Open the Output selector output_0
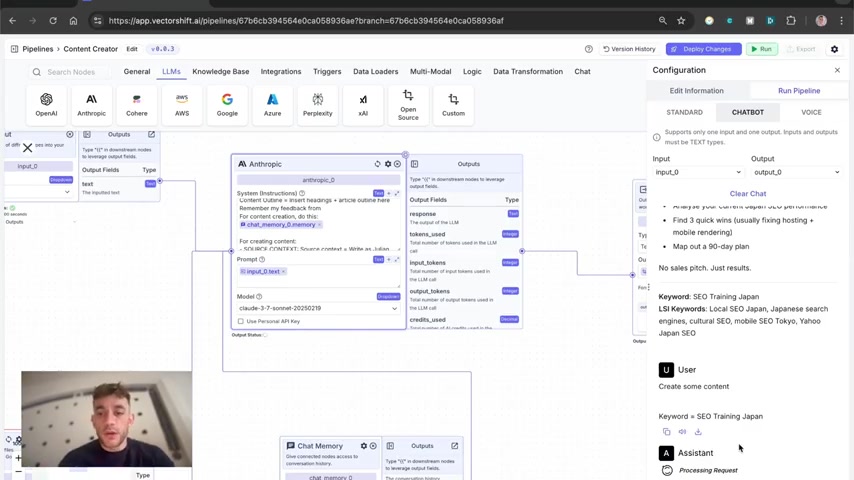Image resolution: width=854 pixels, height=480 pixels. pyautogui.click(x=796, y=172)
